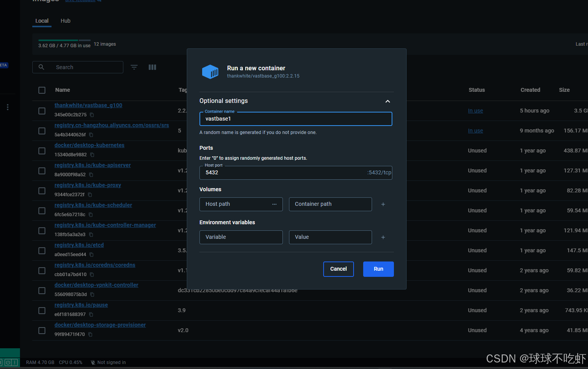Copy image ID 345e00c2b275

point(92,115)
